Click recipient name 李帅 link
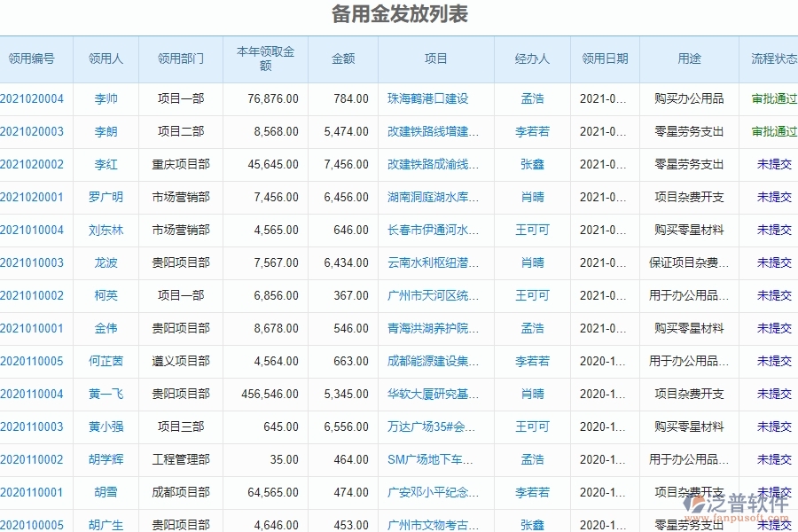The width and height of the screenshot is (798, 532). 106,98
